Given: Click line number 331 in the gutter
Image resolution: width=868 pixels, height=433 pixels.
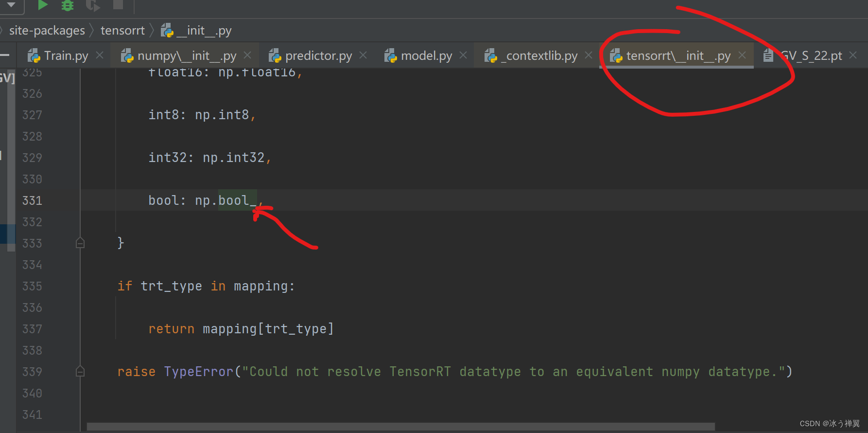Looking at the screenshot, I should coord(32,200).
